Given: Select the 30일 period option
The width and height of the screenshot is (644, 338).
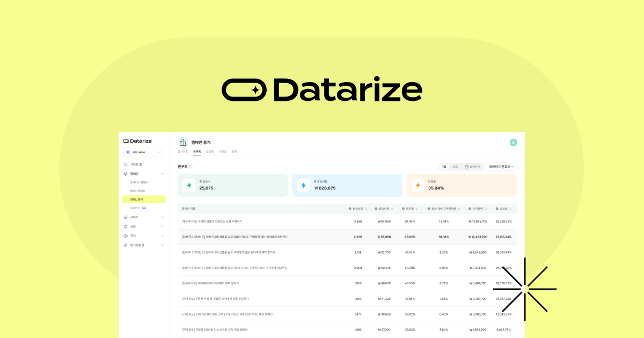Looking at the screenshot, I should [455, 167].
